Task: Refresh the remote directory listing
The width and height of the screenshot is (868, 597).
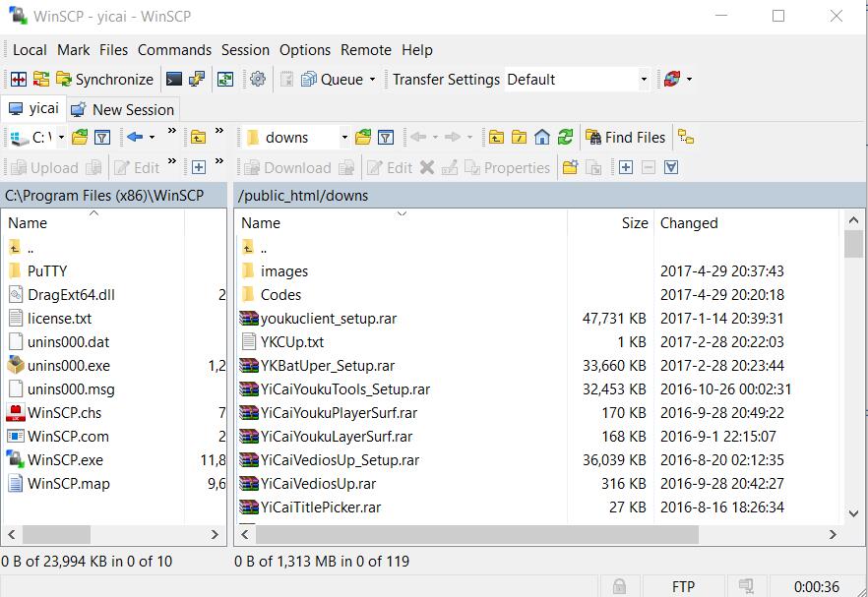Action: (565, 138)
